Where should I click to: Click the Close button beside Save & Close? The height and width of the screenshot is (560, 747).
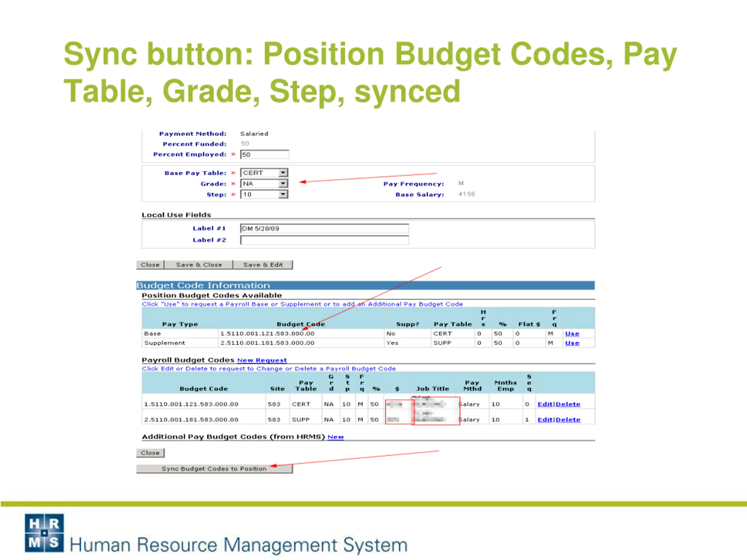click(x=150, y=265)
